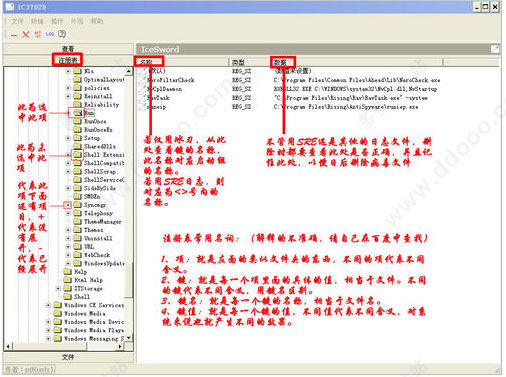Expand the Themes tree node
This screenshot has width=506, height=377.
click(x=68, y=230)
